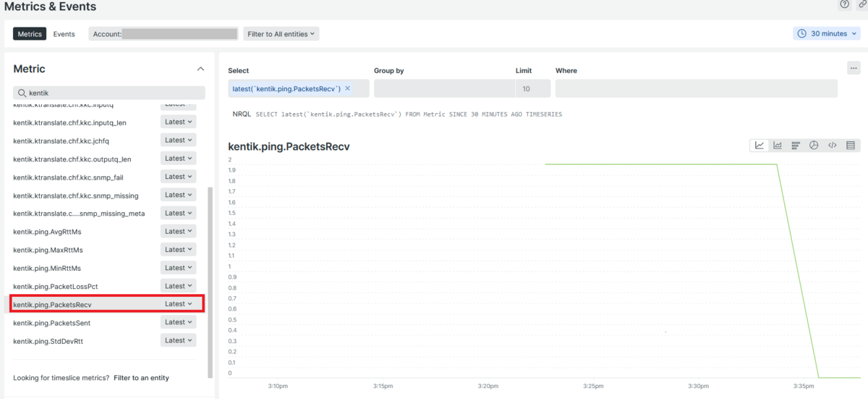Select metric kentik.ping.AvgRttMs
The image size is (868, 399).
point(47,232)
